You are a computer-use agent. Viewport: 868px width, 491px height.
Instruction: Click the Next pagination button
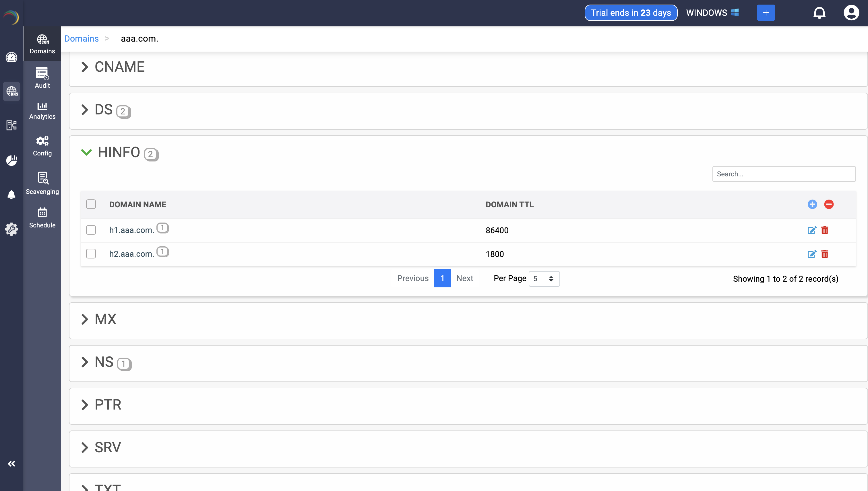point(464,278)
